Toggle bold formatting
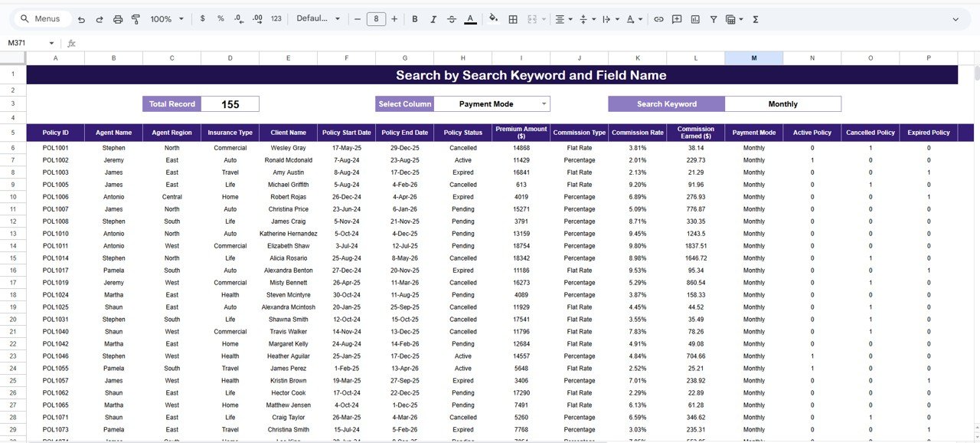The height and width of the screenshot is (443, 980). tap(414, 18)
